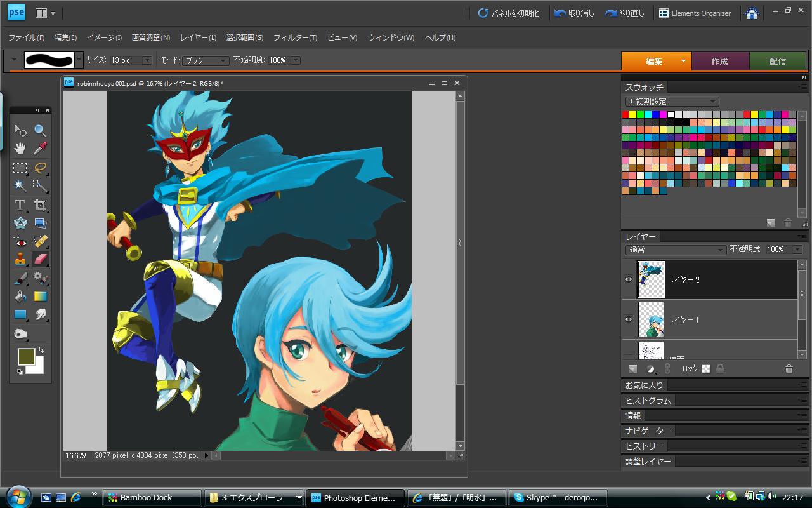Switch to the 作成 tab
Screen dimensions: 812x508
[x=719, y=62]
